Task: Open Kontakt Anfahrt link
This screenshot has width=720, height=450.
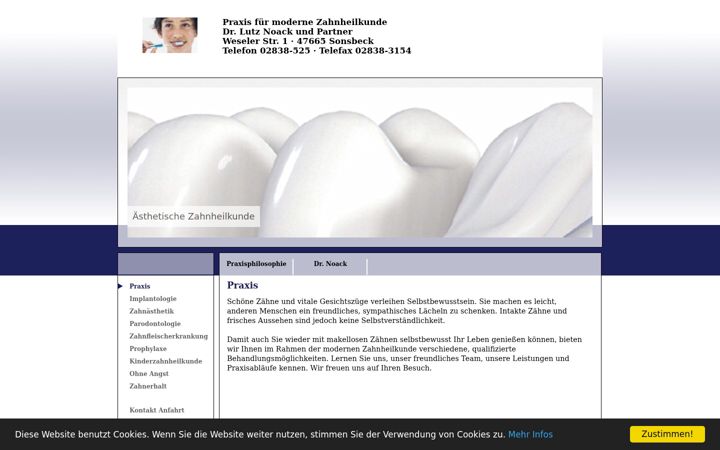Action: [157, 410]
